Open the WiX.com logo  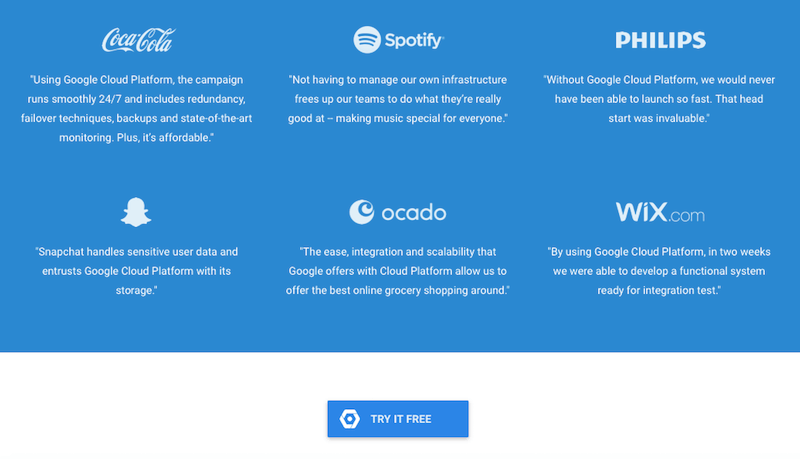[660, 213]
